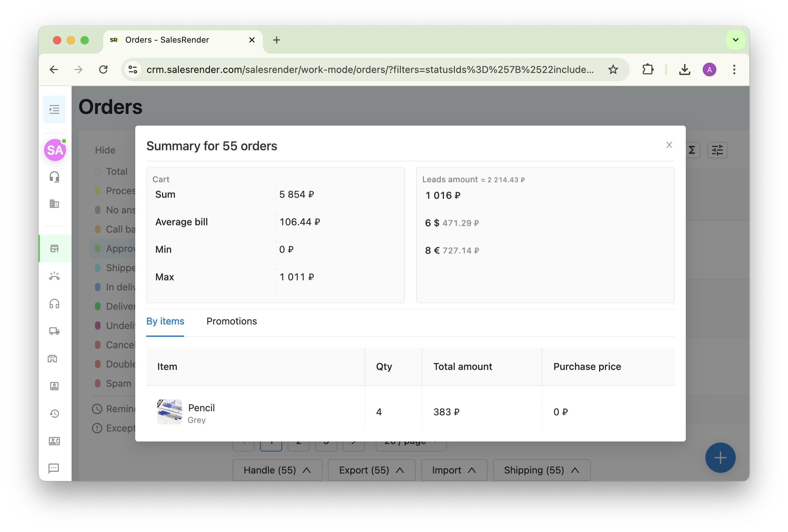Open the history clock icon in sidebar
This screenshot has width=788, height=532.
tap(54, 413)
